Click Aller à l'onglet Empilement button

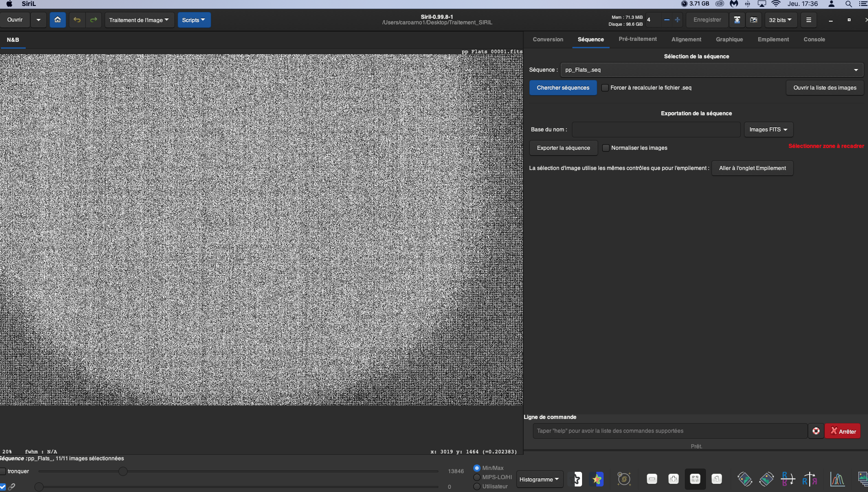752,168
